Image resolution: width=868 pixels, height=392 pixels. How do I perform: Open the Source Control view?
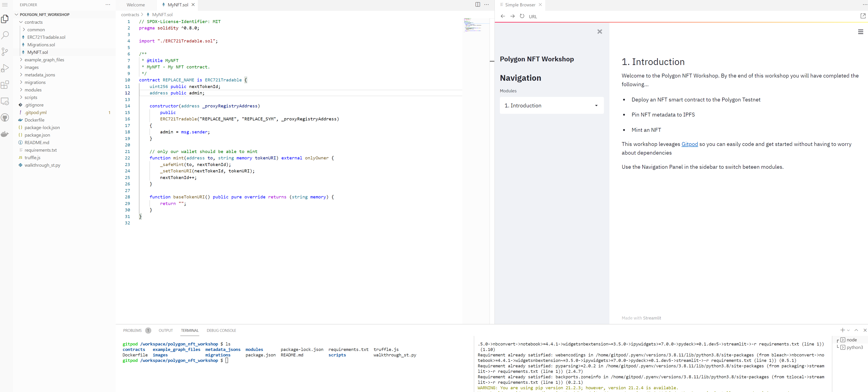coord(5,52)
